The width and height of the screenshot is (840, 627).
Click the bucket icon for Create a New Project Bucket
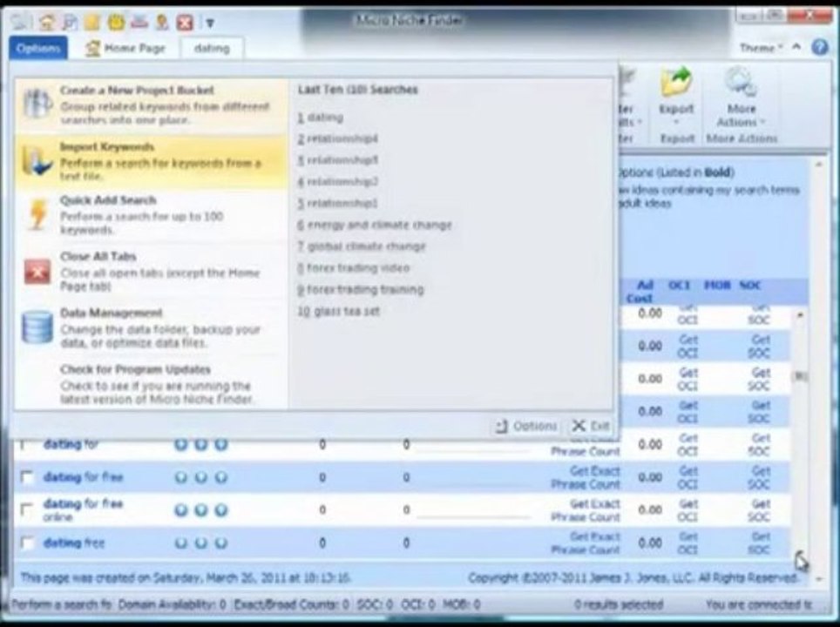point(37,104)
